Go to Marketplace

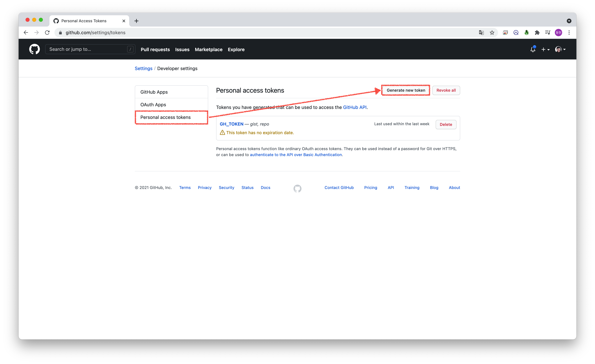pos(209,49)
